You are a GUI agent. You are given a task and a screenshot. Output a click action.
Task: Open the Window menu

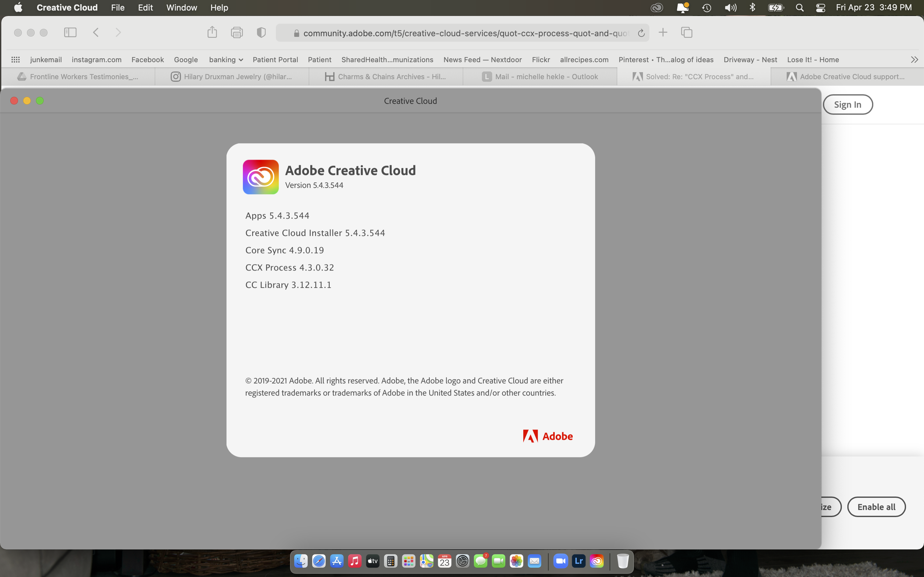[x=181, y=8]
